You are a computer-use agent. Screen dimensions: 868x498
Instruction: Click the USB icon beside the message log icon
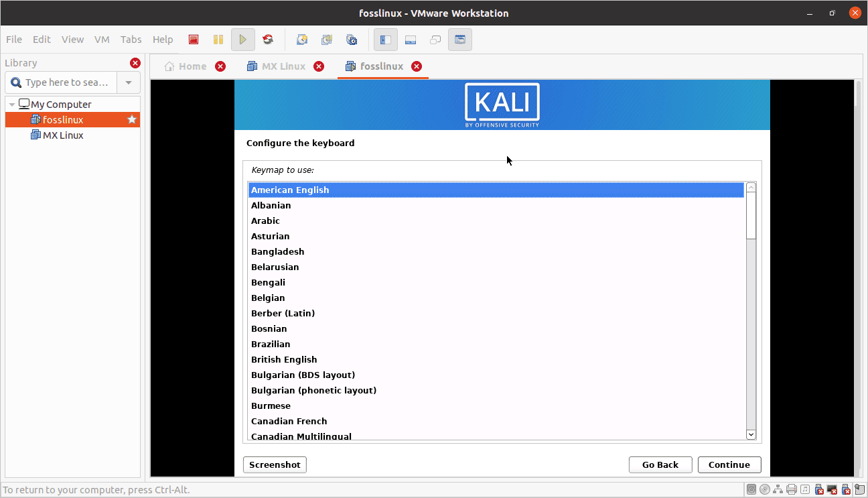[846, 489]
